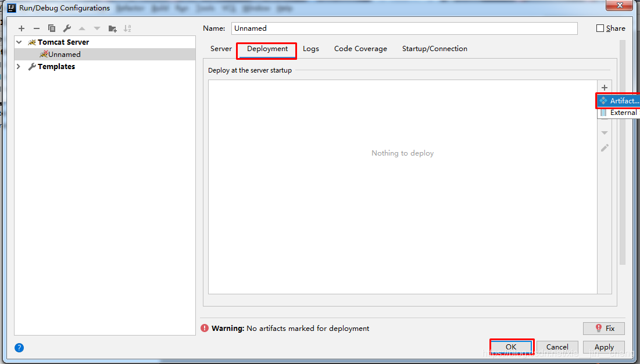This screenshot has height=364, width=640.
Task: Switch to the Server tab
Action: tap(221, 49)
